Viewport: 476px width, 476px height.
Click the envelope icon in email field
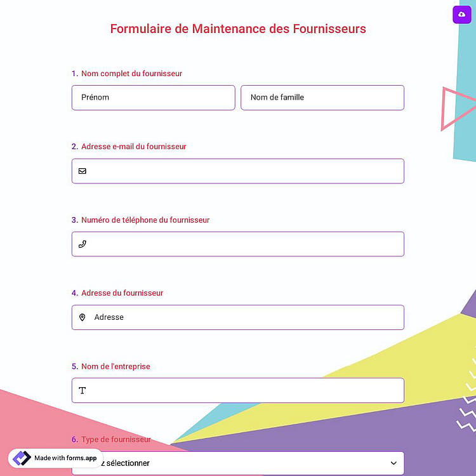[83, 171]
